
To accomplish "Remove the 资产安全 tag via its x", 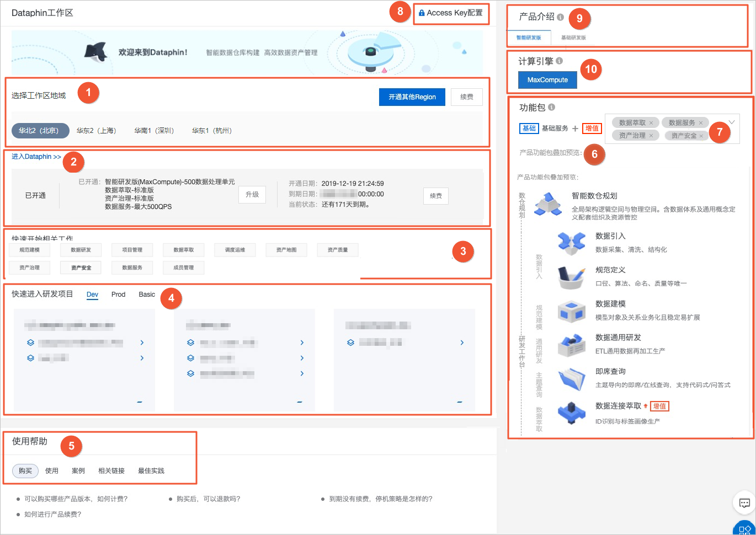I will (x=701, y=136).
